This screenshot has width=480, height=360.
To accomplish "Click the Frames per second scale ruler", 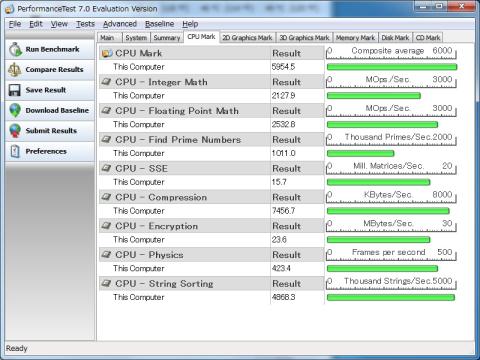I will pyautogui.click(x=391, y=254).
